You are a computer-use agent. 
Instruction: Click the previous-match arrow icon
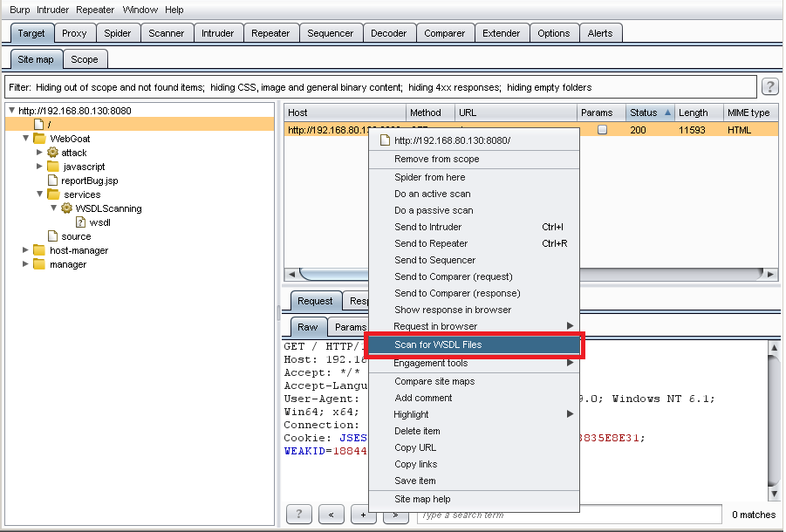331,514
